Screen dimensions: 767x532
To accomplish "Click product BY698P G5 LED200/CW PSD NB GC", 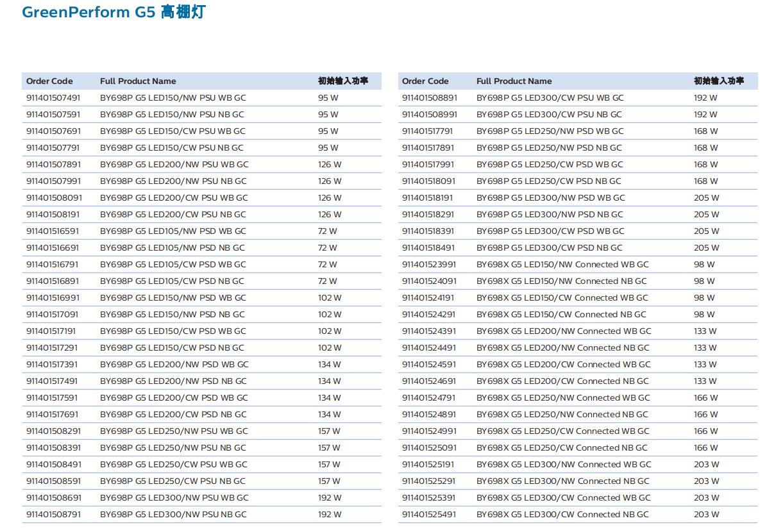I will tap(173, 415).
